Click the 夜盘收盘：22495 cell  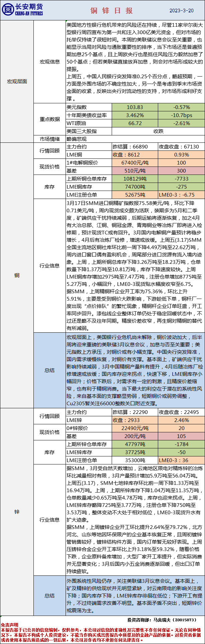pos(181,412)
